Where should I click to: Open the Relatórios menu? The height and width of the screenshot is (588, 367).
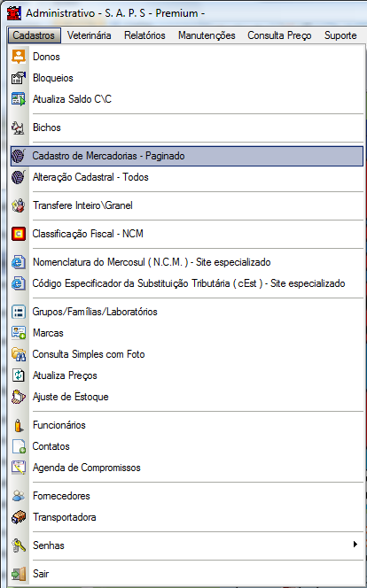click(x=144, y=35)
